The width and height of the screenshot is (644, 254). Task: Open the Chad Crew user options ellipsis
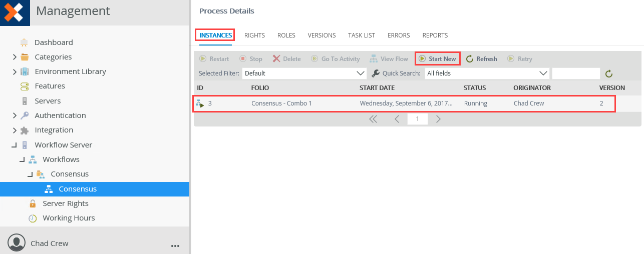(175, 245)
